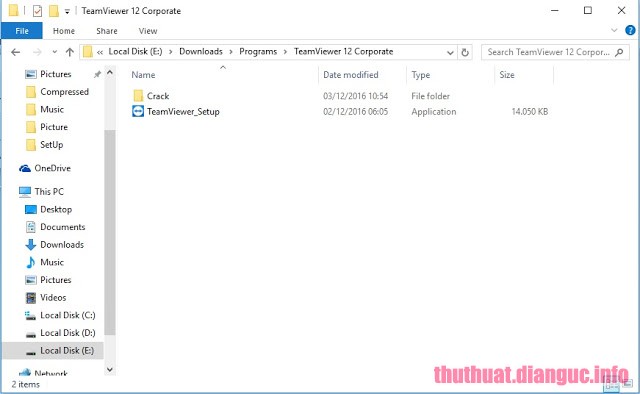Open Customize Quick Access Toolbar dropdown
Image resolution: width=640 pixels, height=394 pixels.
[x=67, y=11]
